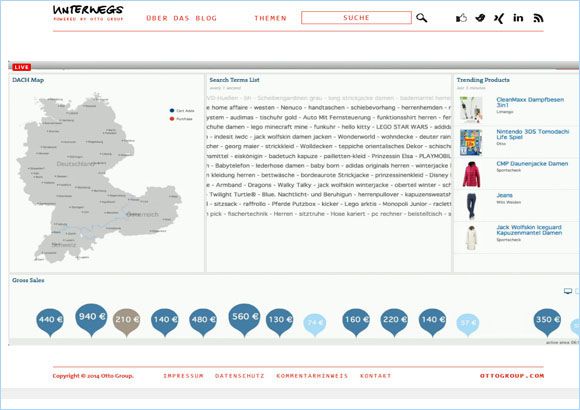Viewport: 580px width, 410px height.
Task: Click the Gross Sales panel title
Action: [x=28, y=280]
